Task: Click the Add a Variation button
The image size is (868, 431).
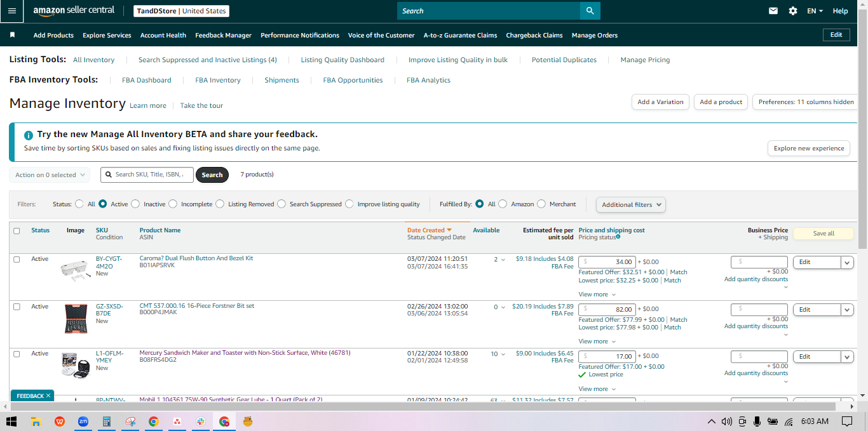Action: coord(660,102)
